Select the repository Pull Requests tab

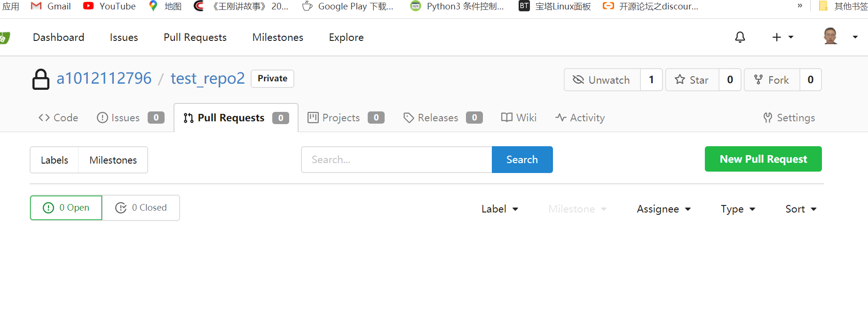236,118
